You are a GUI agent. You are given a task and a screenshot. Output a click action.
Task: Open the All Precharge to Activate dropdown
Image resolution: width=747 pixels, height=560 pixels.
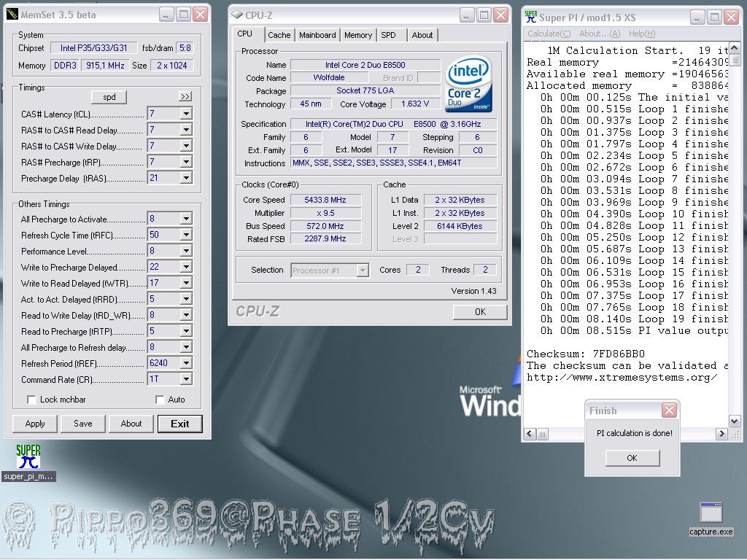(186, 219)
